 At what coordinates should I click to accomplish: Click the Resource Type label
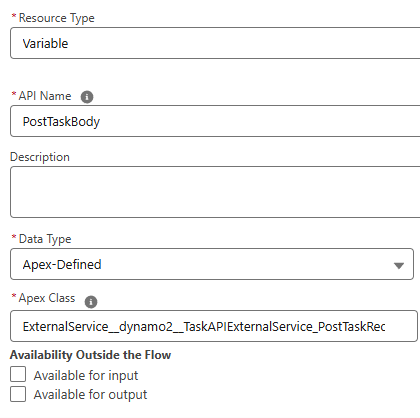[56, 18]
